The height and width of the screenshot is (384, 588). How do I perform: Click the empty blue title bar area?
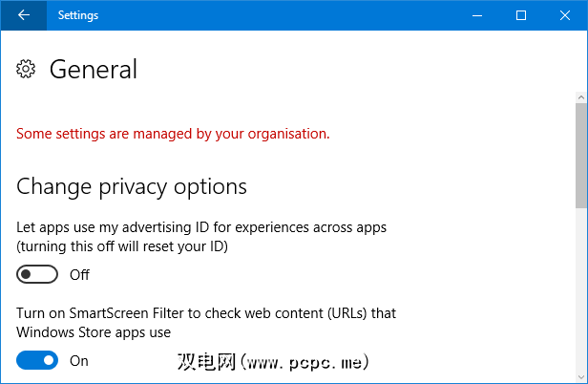(x=286, y=15)
